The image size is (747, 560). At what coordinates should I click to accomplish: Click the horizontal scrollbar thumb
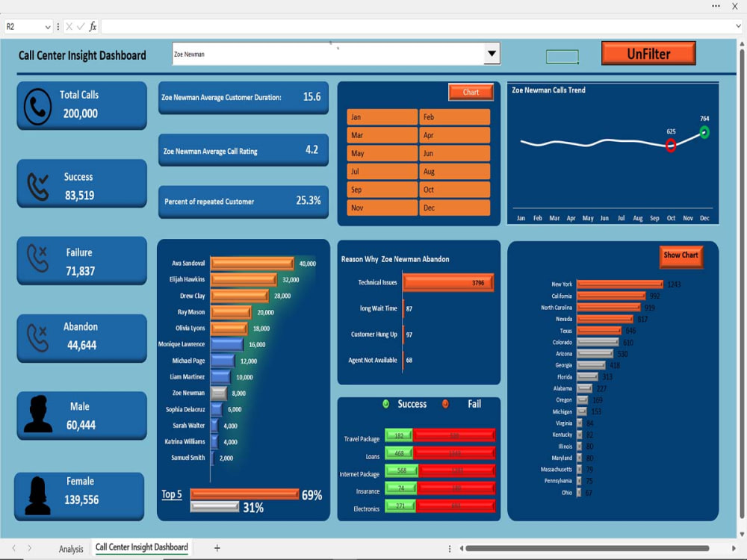[x=587, y=548]
